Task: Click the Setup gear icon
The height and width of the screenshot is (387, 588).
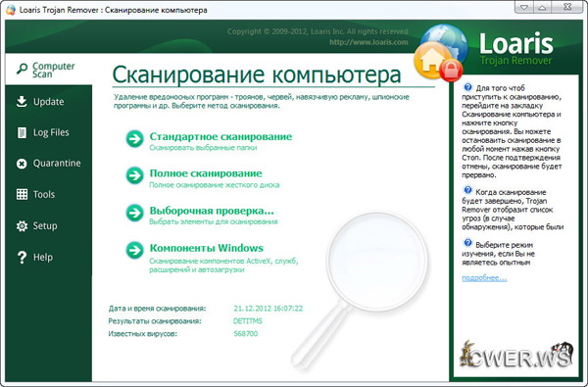Action: [22, 225]
